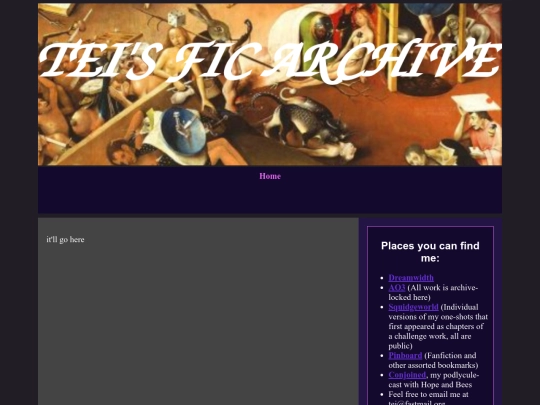Open the Pinboard bookmarks link
Image resolution: width=540 pixels, height=405 pixels.
click(405, 355)
